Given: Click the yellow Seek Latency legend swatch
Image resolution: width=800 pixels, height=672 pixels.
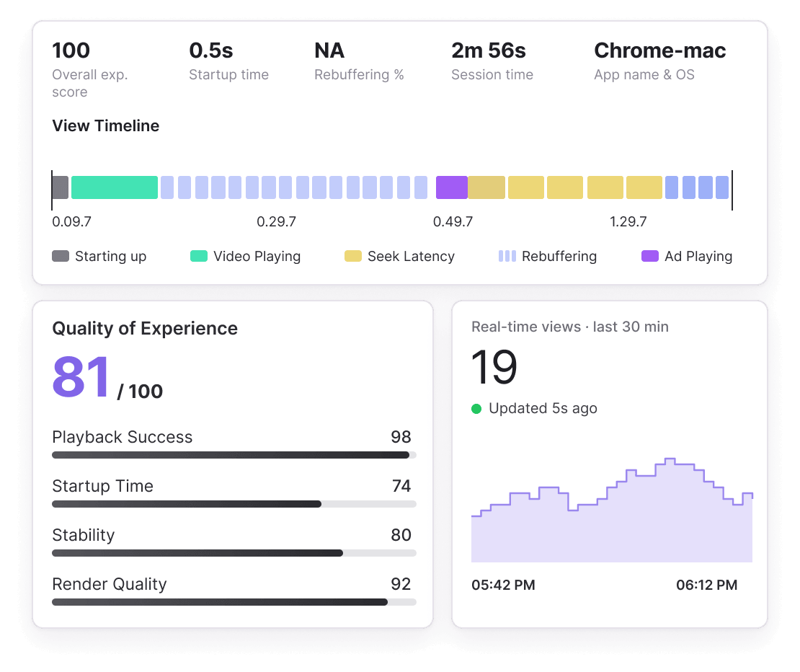Looking at the screenshot, I should (x=352, y=256).
